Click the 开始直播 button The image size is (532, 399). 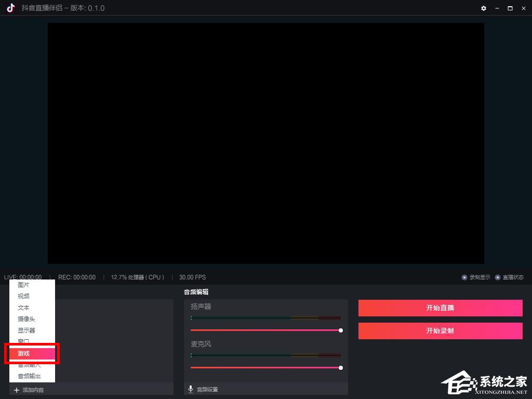[x=441, y=308]
